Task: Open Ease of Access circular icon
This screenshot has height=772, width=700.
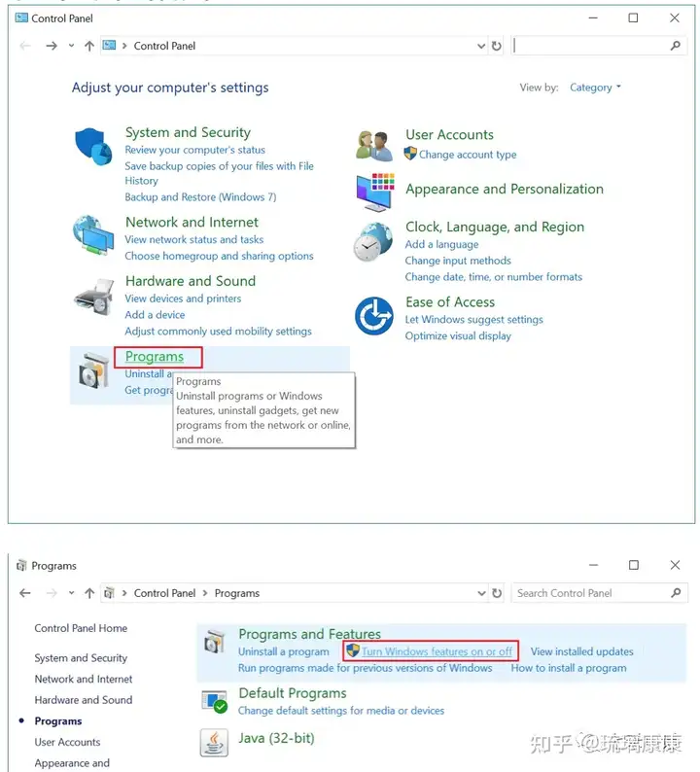Action: pyautogui.click(x=374, y=316)
